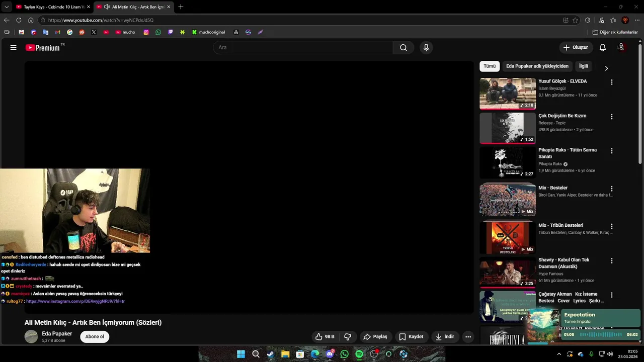Open the Instagram bookmark icon
644x362 pixels.
[x=146, y=32]
